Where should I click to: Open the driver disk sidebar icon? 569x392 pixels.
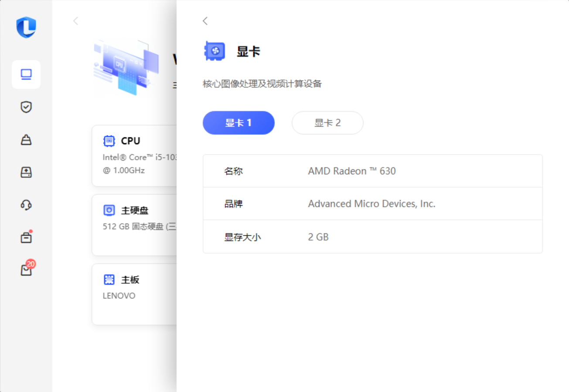[26, 172]
